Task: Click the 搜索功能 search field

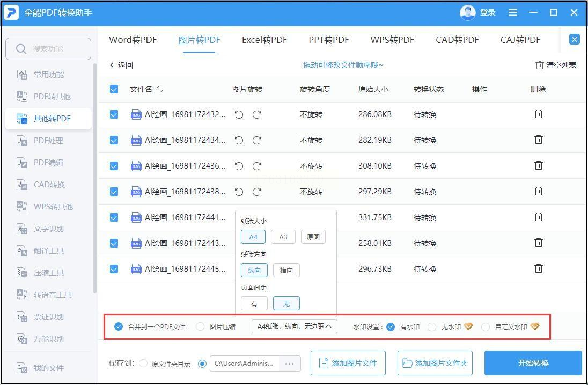Action: [48, 49]
